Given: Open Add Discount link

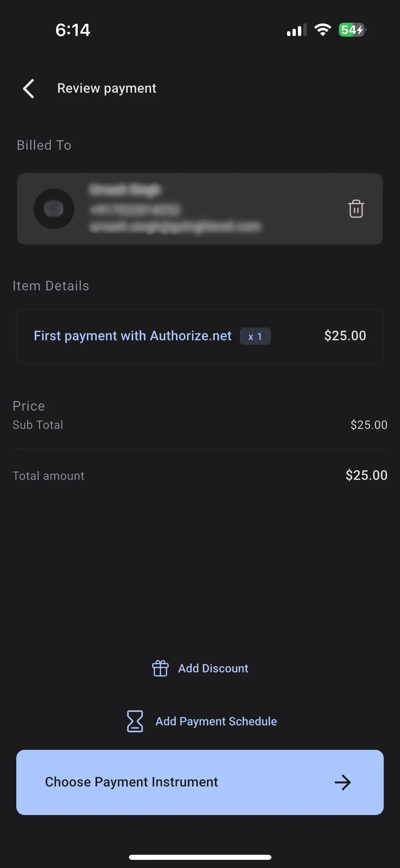Looking at the screenshot, I should tap(213, 668).
